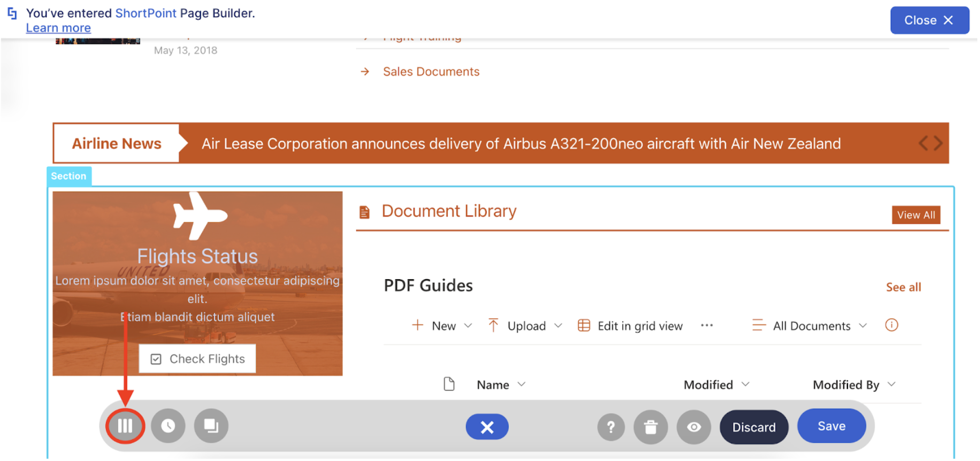Click the copy layers icon in toolbar

pos(211,426)
